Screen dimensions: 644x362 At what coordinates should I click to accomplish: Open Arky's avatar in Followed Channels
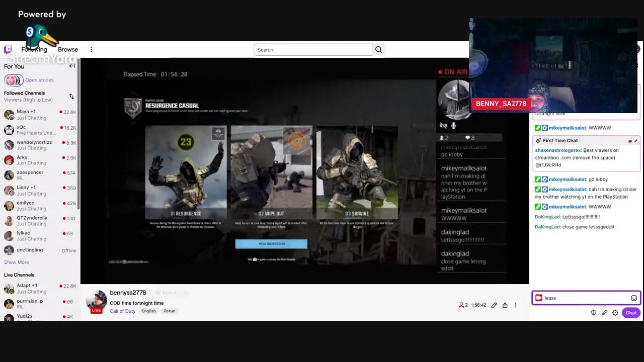[x=9, y=160]
